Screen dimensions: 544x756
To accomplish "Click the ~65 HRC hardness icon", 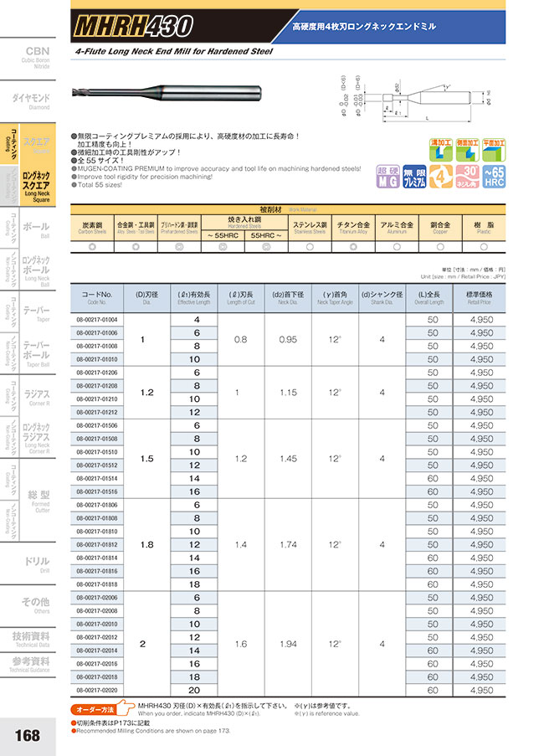I will click(494, 177).
